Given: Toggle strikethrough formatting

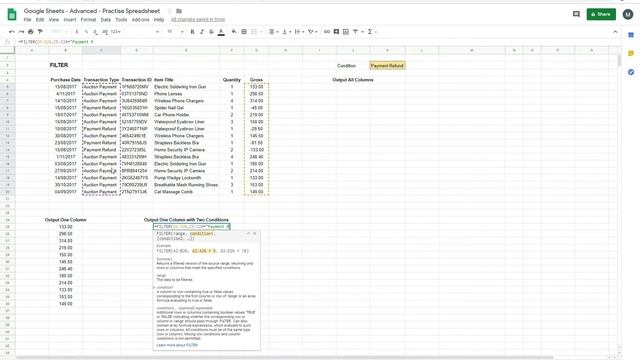Looking at the screenshot, I should 211,32.
